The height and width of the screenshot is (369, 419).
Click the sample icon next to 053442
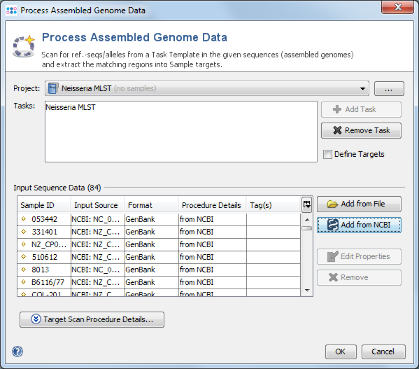(23, 219)
